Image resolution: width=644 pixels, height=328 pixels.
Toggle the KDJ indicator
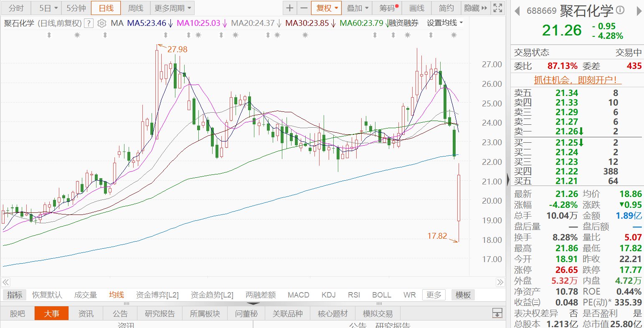pyautogui.click(x=328, y=295)
